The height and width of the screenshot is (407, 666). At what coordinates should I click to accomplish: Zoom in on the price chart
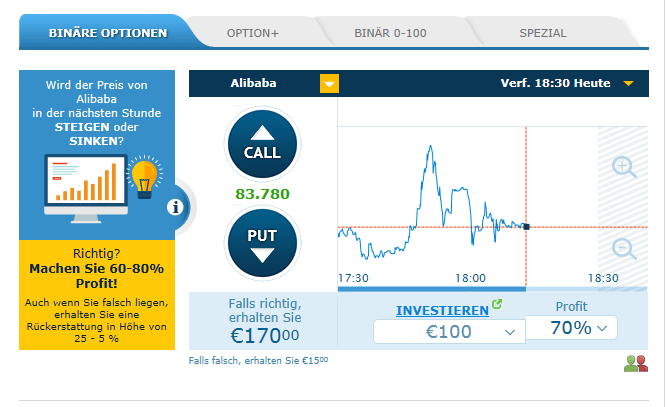point(624,167)
